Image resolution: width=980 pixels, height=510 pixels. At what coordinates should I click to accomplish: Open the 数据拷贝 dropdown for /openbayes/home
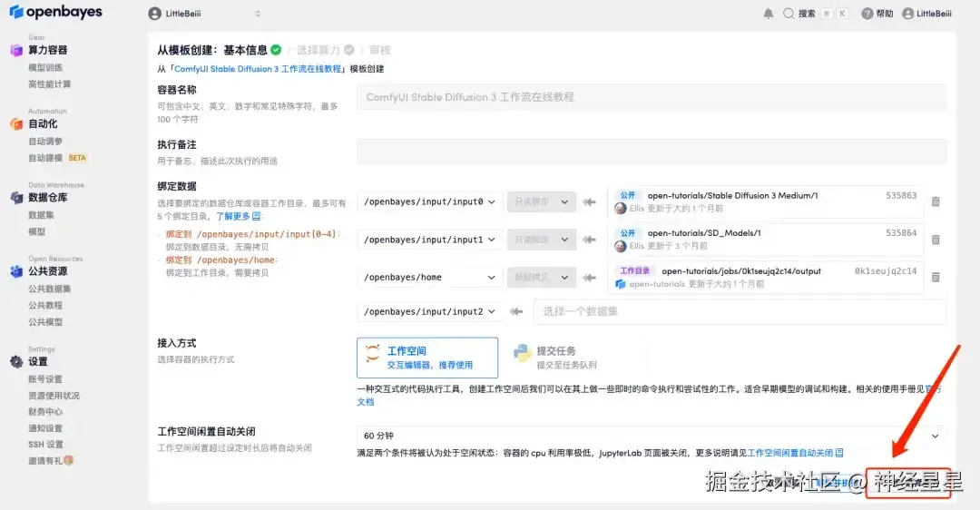coord(541,277)
